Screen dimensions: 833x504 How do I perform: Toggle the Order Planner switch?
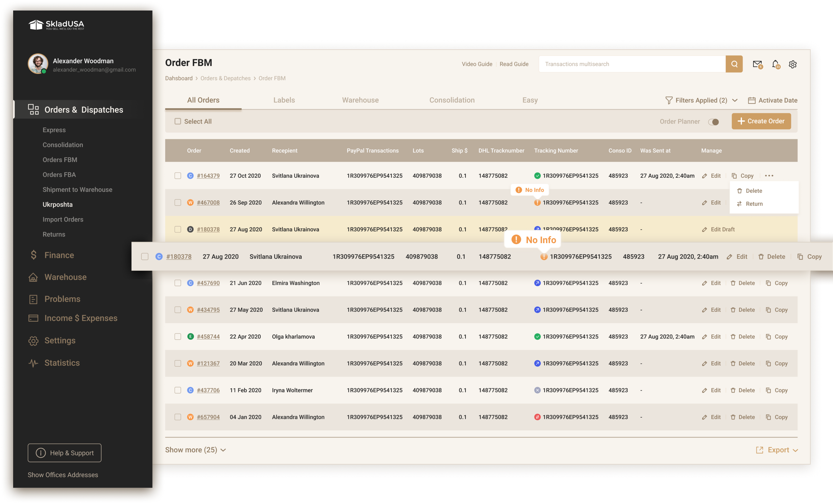(x=713, y=122)
